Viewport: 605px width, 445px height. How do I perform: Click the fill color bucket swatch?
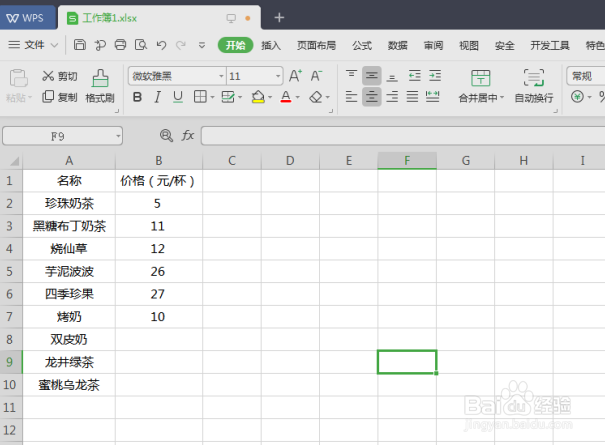coord(258,97)
